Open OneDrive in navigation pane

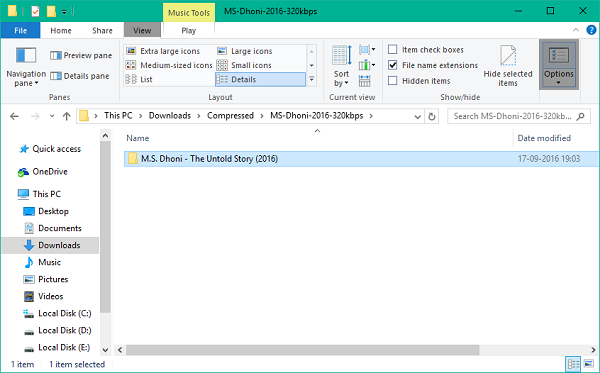click(x=43, y=172)
